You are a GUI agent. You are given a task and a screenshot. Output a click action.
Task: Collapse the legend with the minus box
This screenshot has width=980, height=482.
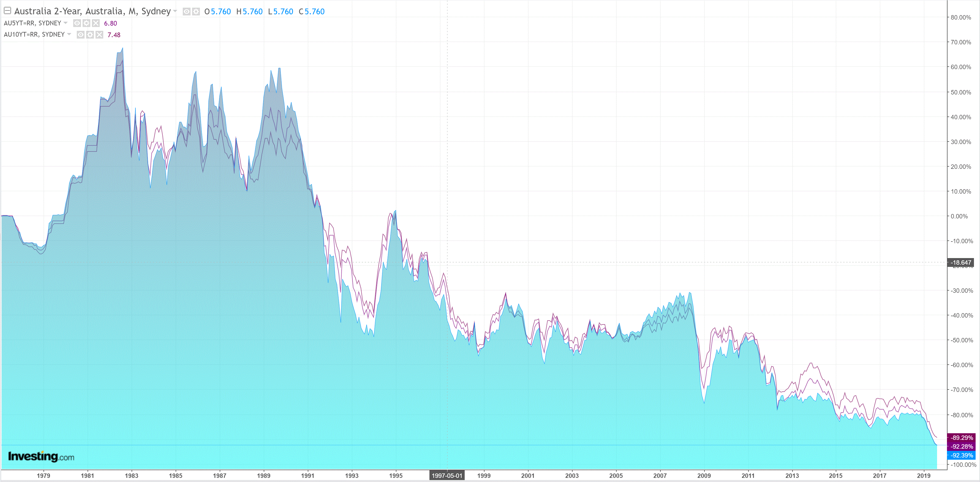click(x=7, y=11)
